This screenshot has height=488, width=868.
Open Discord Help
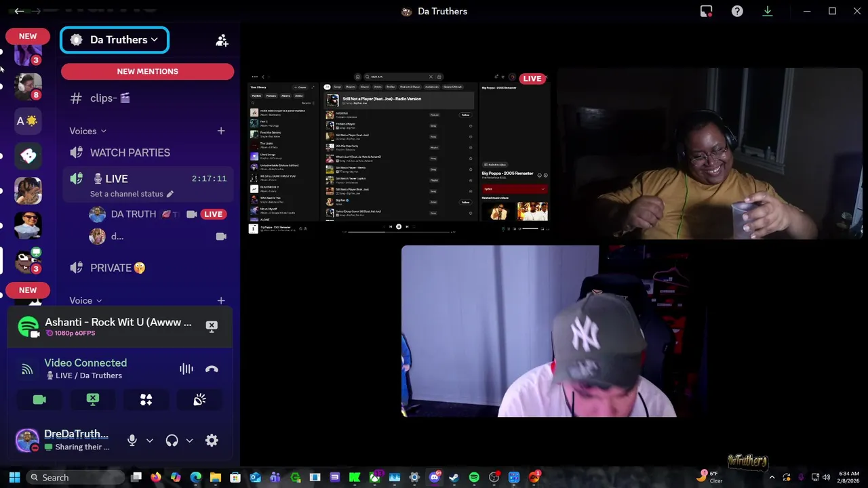coord(737,11)
